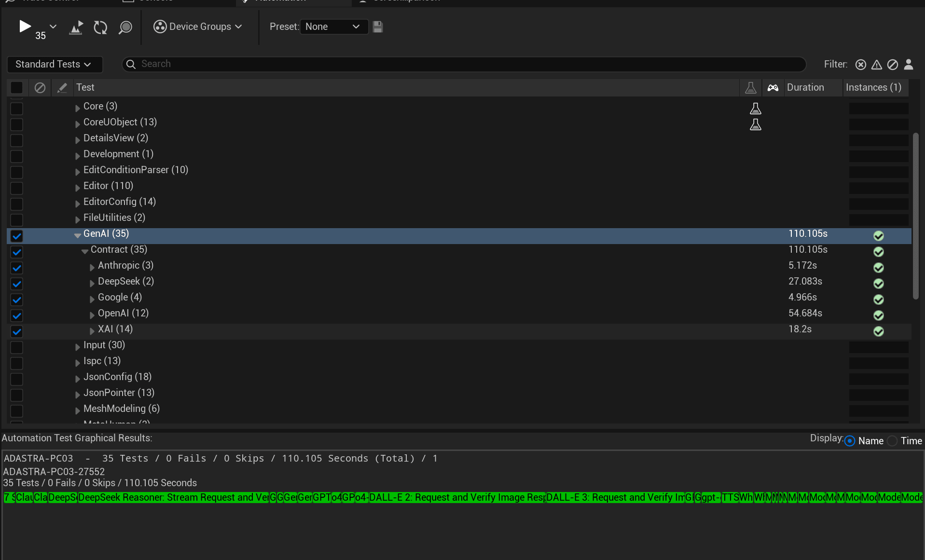Click the DeepSeek Reasoner Stream Request result bar
925x560 pixels.
point(173,497)
